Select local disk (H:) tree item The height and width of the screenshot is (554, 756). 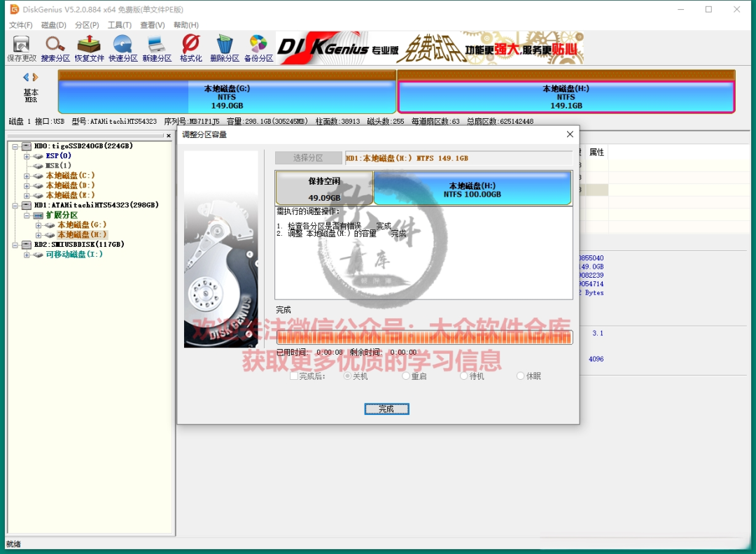pyautogui.click(x=82, y=234)
